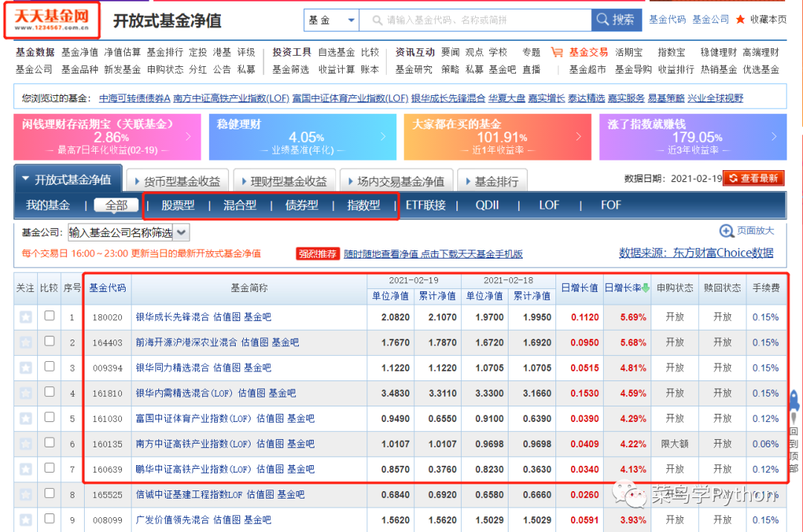This screenshot has width=803, height=532.
Task: Star fund 008099 广发价值领先混合
Action: [25, 520]
